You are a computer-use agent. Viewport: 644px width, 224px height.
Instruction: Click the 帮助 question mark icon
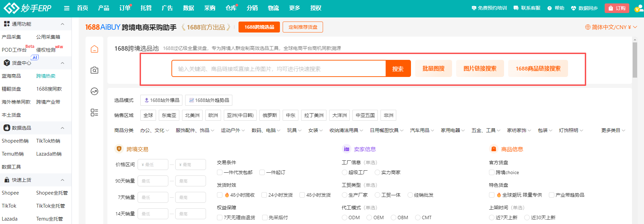click(550, 8)
